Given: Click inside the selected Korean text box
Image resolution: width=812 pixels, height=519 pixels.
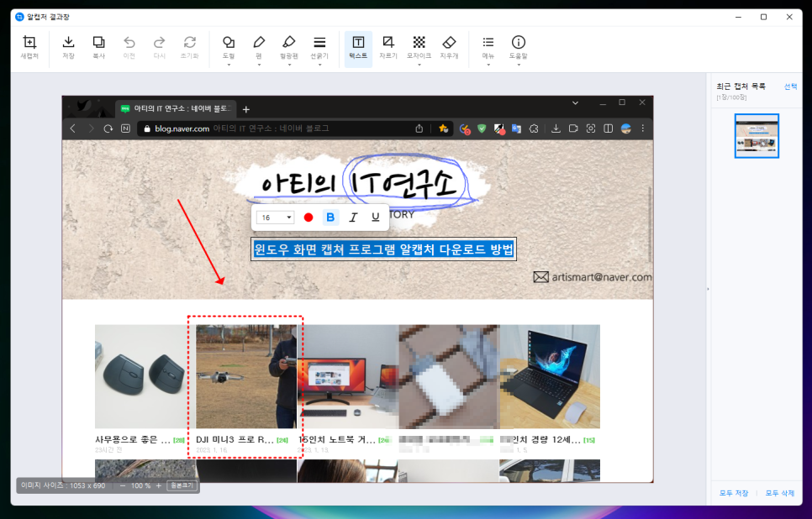Looking at the screenshot, I should [x=384, y=249].
